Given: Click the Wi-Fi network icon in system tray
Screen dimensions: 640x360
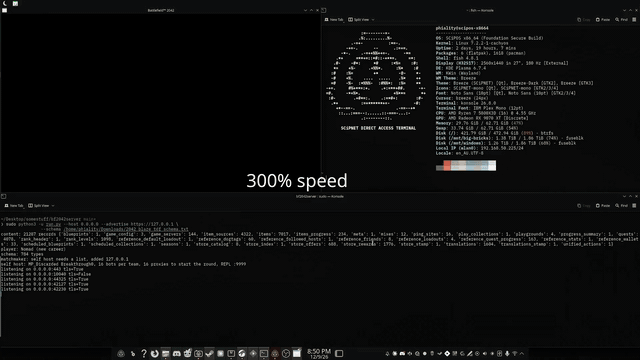Looking at the screenshot, I should click(514, 353).
